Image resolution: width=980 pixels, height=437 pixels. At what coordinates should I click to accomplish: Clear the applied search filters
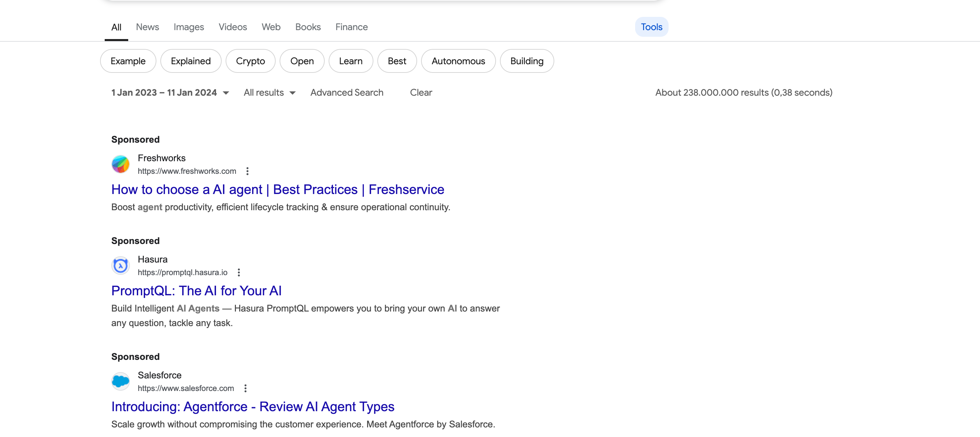420,93
